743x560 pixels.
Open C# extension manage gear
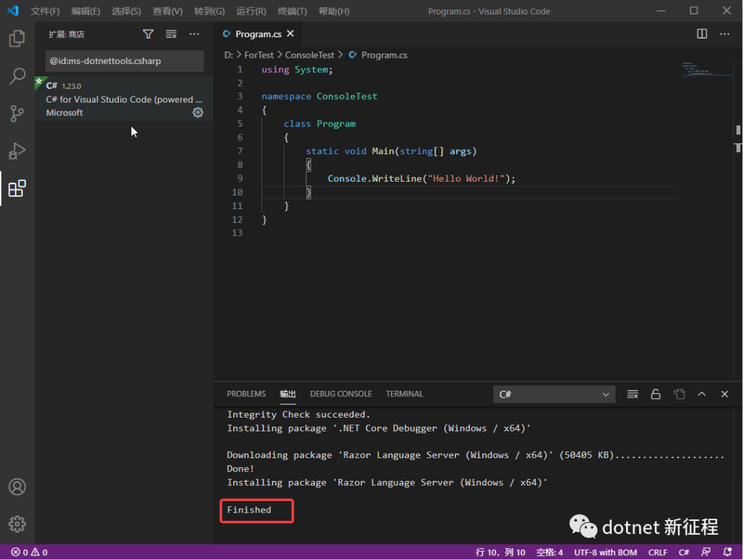197,112
